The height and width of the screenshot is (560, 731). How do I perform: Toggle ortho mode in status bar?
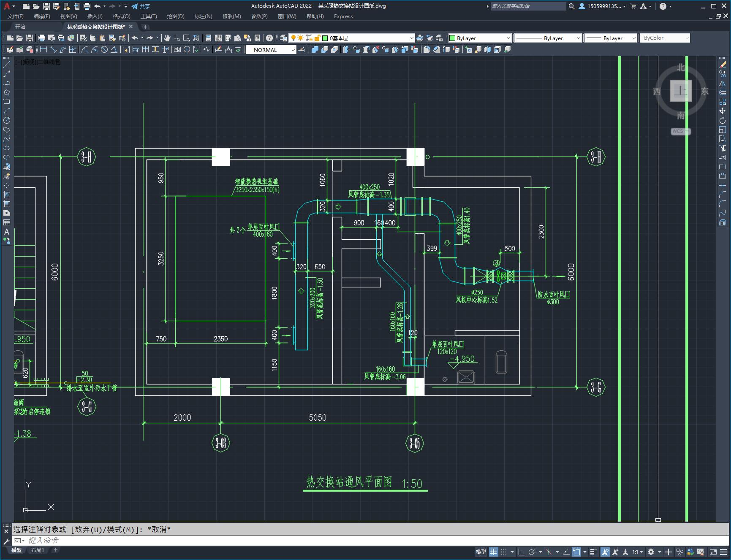(x=522, y=552)
